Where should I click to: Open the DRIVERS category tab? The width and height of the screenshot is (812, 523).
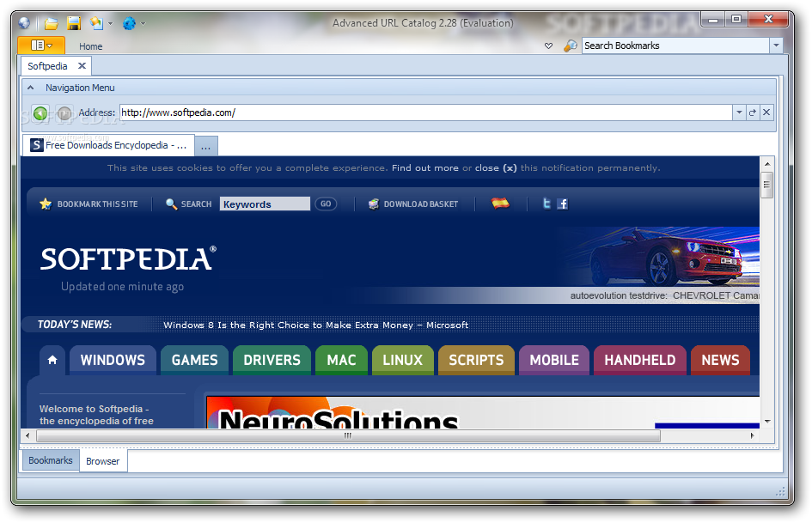[x=272, y=360]
